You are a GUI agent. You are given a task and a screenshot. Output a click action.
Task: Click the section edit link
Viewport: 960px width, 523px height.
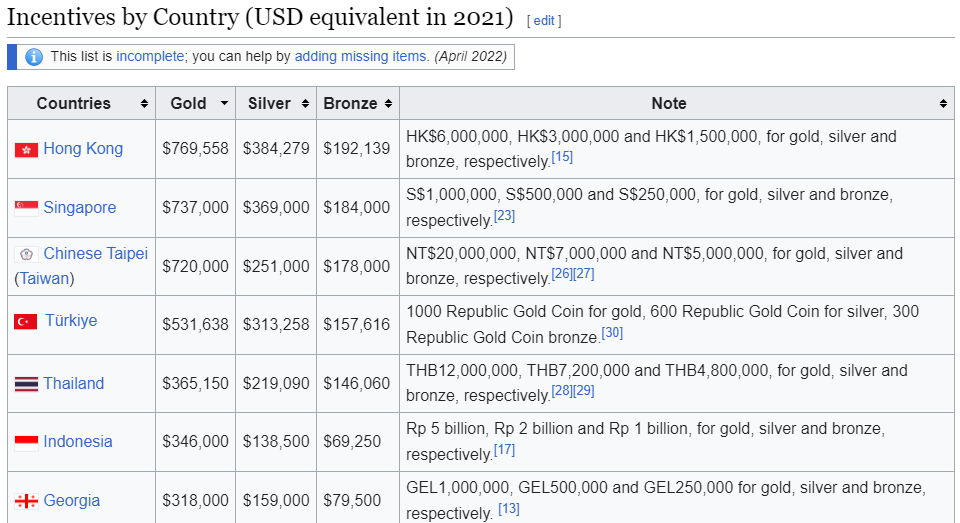pyautogui.click(x=544, y=21)
